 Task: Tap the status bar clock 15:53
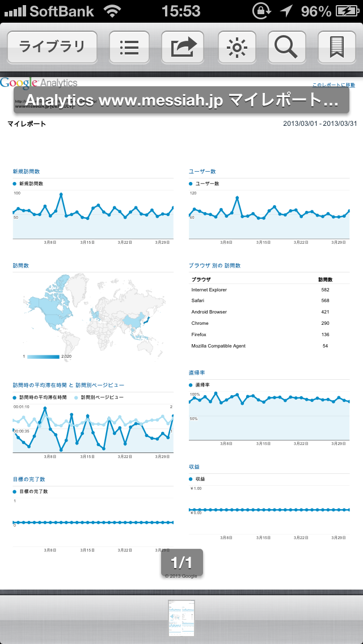click(x=181, y=11)
